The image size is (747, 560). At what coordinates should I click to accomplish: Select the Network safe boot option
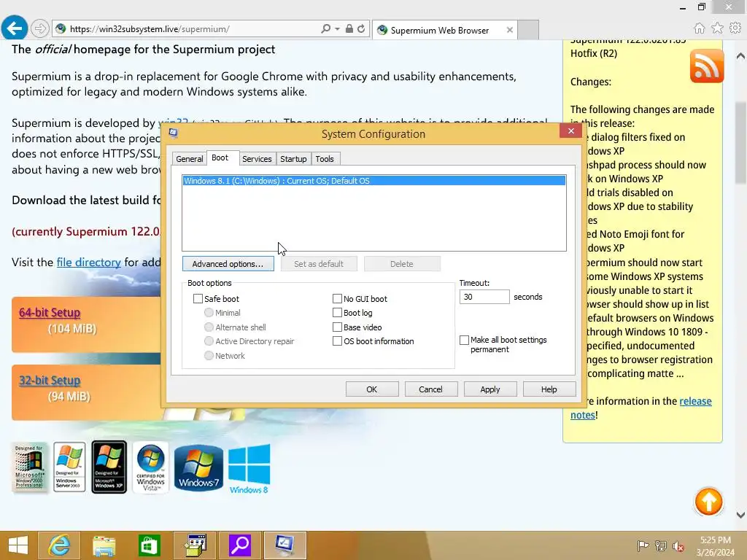(209, 356)
